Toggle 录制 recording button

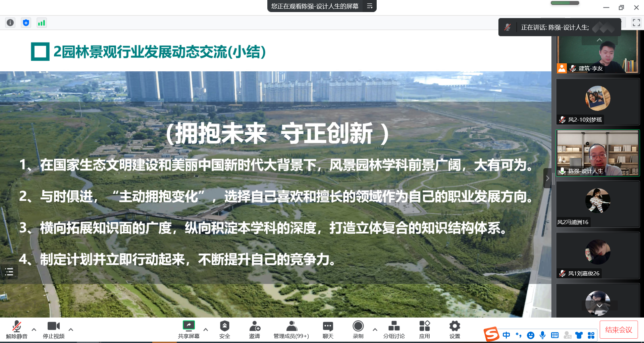(x=358, y=330)
